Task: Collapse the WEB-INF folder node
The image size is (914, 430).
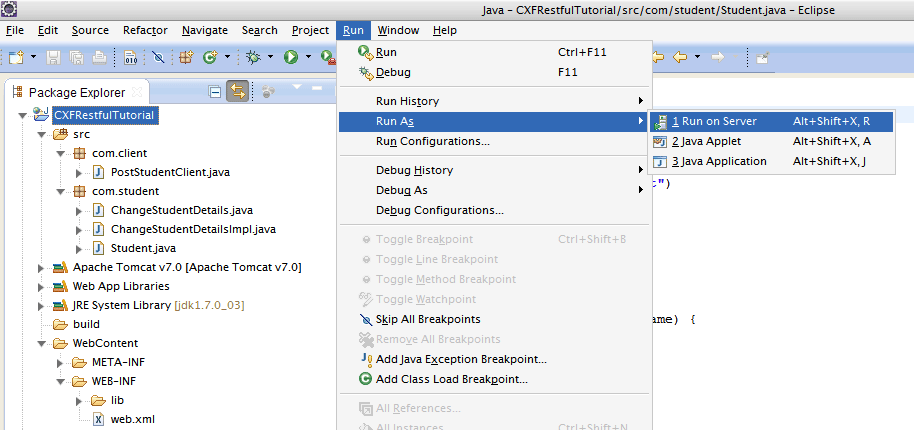Action: 59,381
